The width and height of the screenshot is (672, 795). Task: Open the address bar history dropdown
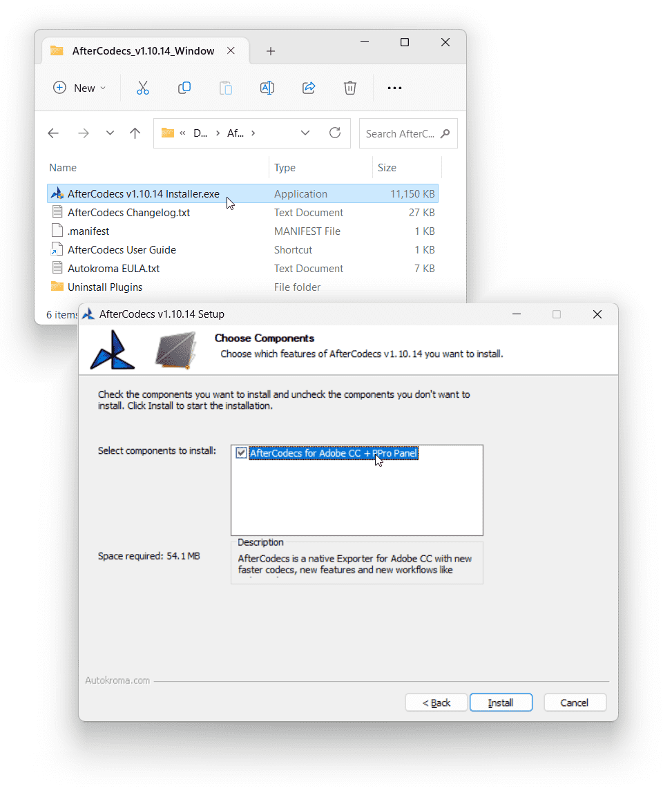coord(305,133)
